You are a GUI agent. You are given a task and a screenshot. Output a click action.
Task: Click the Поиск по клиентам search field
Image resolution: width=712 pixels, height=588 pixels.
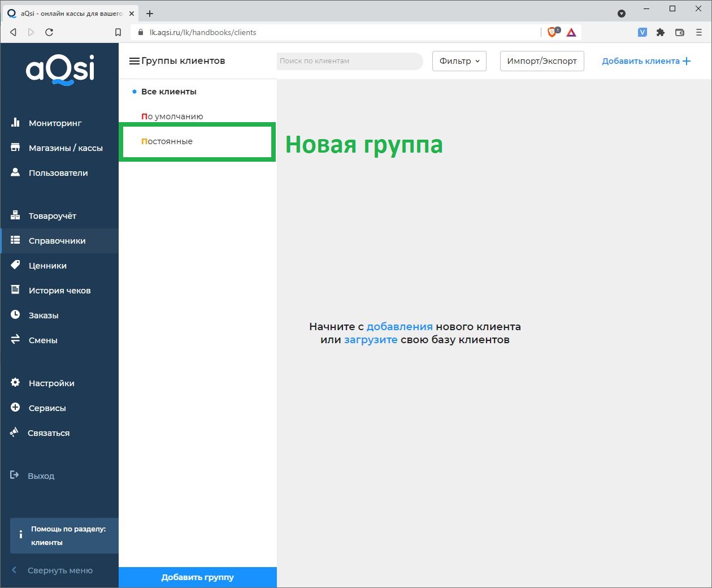click(349, 60)
